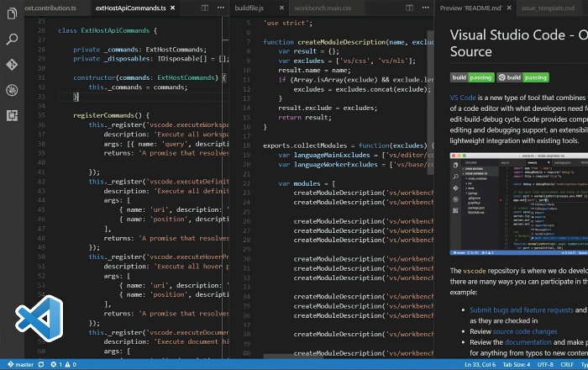Open the Source Control (Git) view
Screen dimensions: 588x370
pos(13,64)
